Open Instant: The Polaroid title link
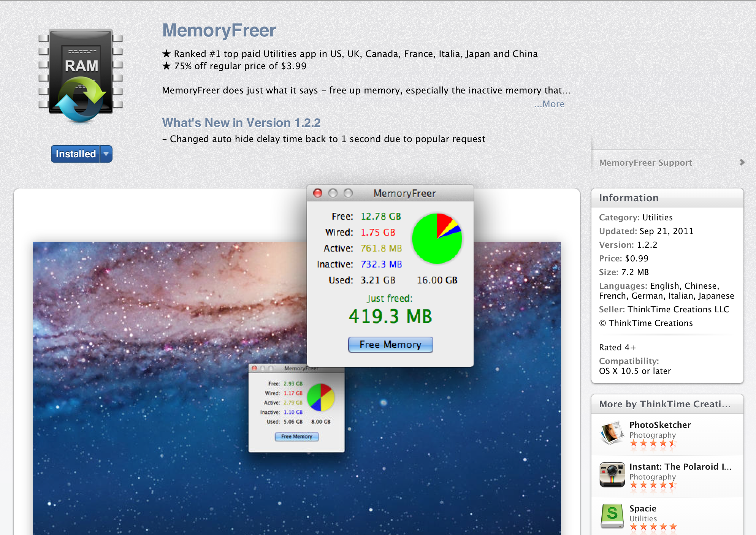The height and width of the screenshot is (535, 756). tap(680, 467)
